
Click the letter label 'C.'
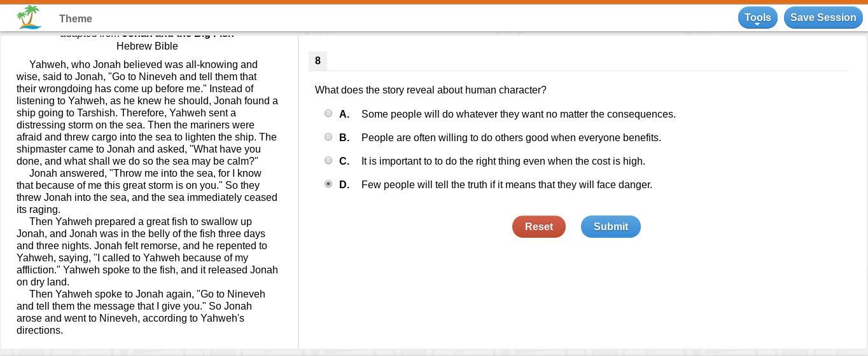344,161
